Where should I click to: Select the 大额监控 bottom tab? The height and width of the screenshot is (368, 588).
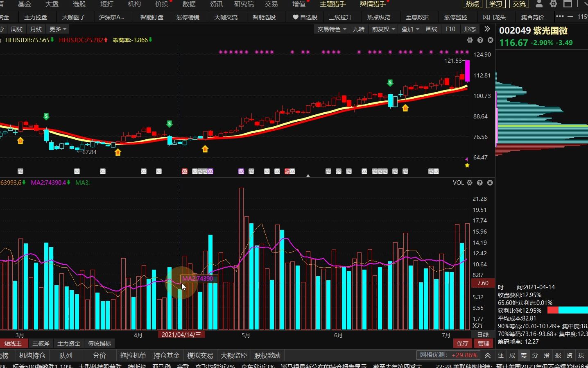point(234,355)
